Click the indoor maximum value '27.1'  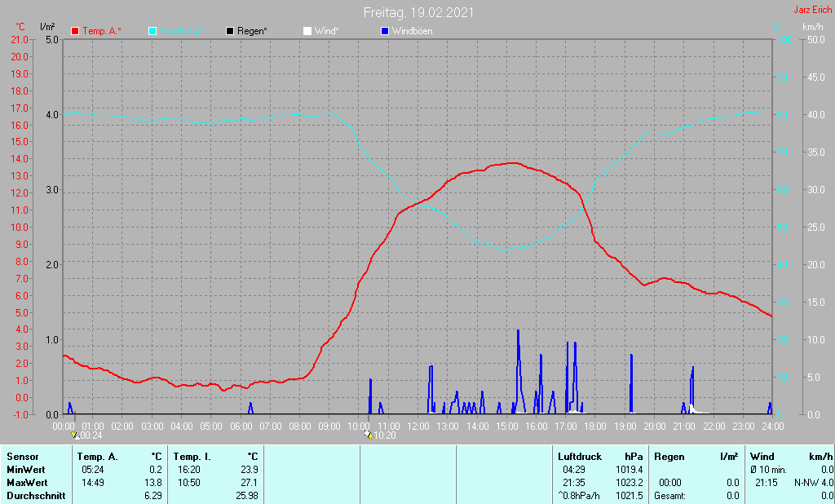tap(250, 483)
